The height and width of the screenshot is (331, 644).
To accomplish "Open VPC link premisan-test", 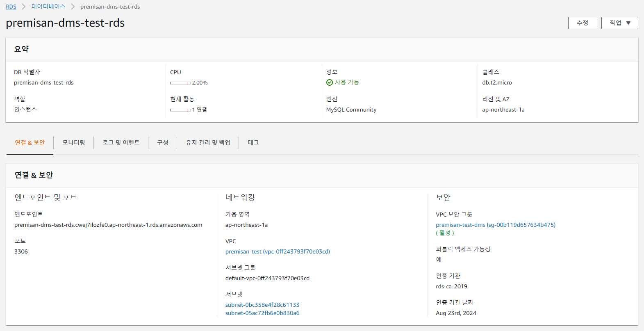I will coord(278,251).
